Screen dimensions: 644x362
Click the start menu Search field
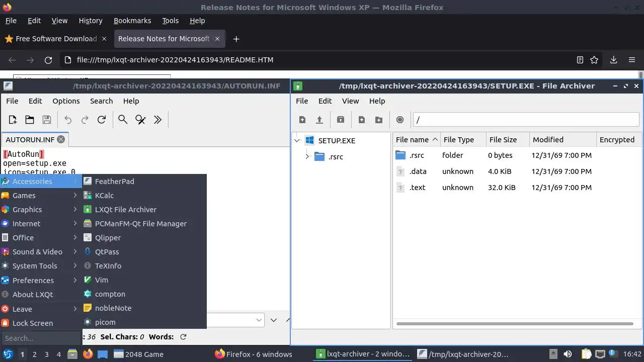coord(41,338)
